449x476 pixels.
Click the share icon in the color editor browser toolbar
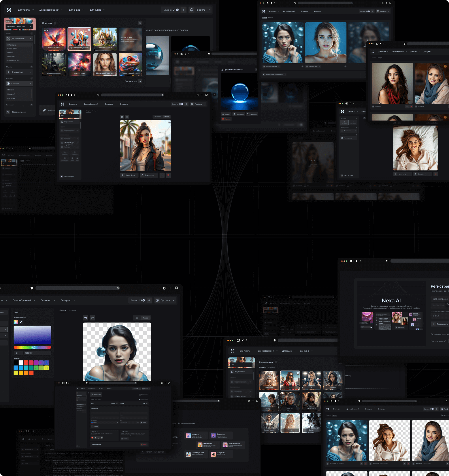coord(164,288)
